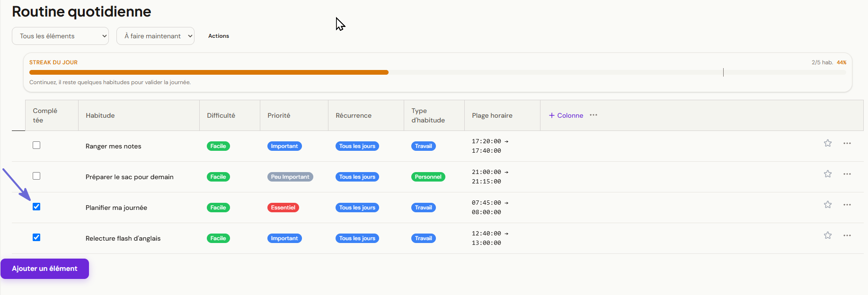The width and height of the screenshot is (868, 295).
Task: Click the 17:20:00 → 17:40:00 time range
Action: pyautogui.click(x=490, y=146)
